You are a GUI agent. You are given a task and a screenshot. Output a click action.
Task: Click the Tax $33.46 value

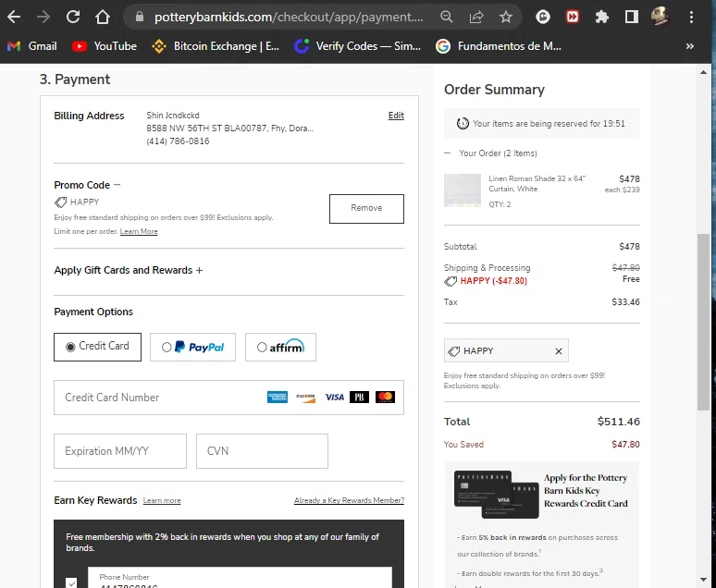625,301
